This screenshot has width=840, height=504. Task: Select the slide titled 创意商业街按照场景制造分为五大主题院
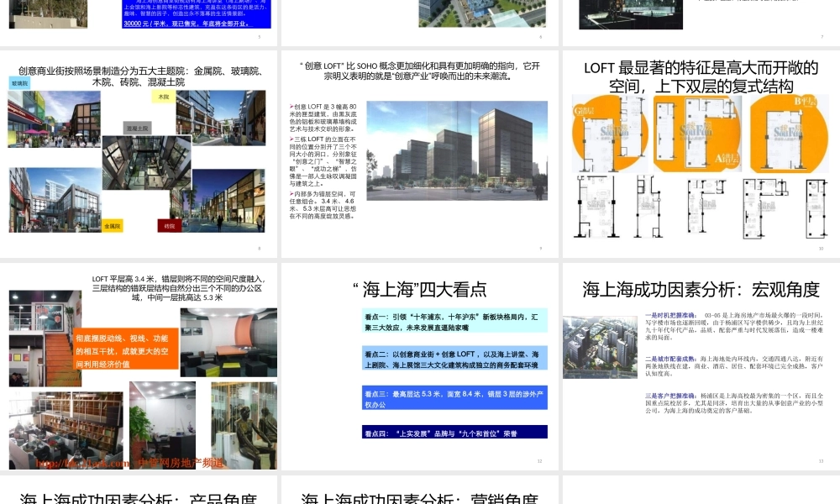click(x=139, y=154)
